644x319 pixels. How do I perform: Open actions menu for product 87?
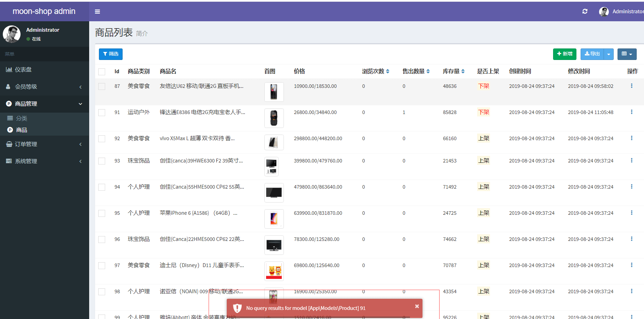point(631,86)
